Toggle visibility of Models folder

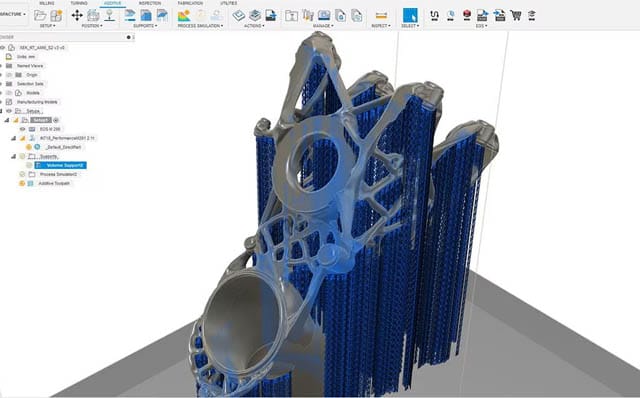tap(9, 93)
